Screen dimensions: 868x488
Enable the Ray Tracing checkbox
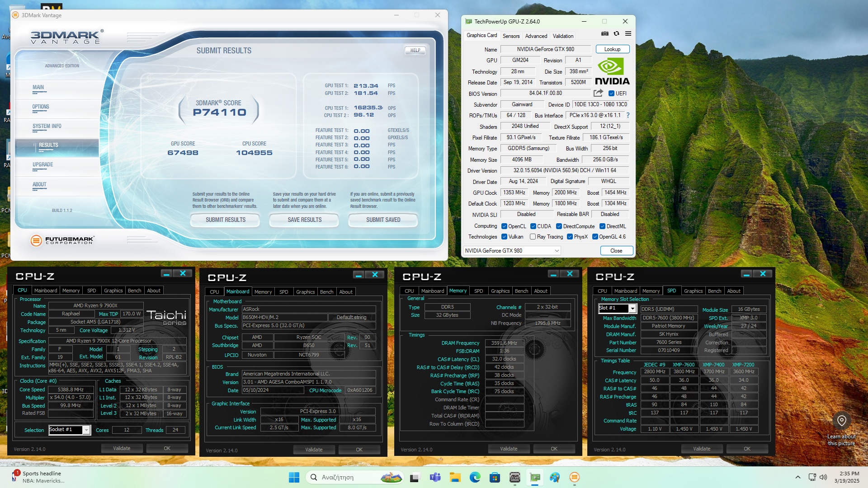533,237
